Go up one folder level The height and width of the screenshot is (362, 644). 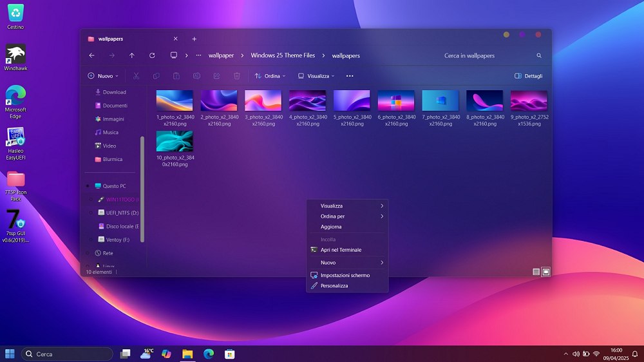coord(132,55)
